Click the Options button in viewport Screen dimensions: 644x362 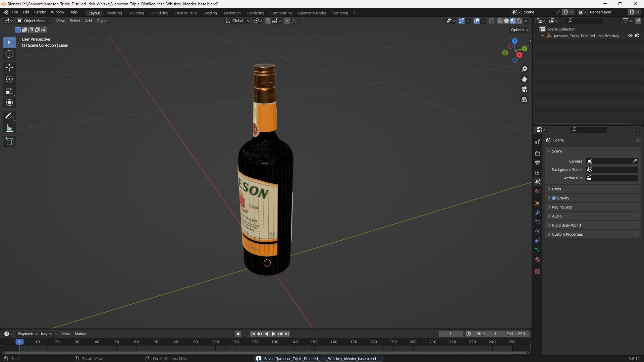[x=520, y=30]
